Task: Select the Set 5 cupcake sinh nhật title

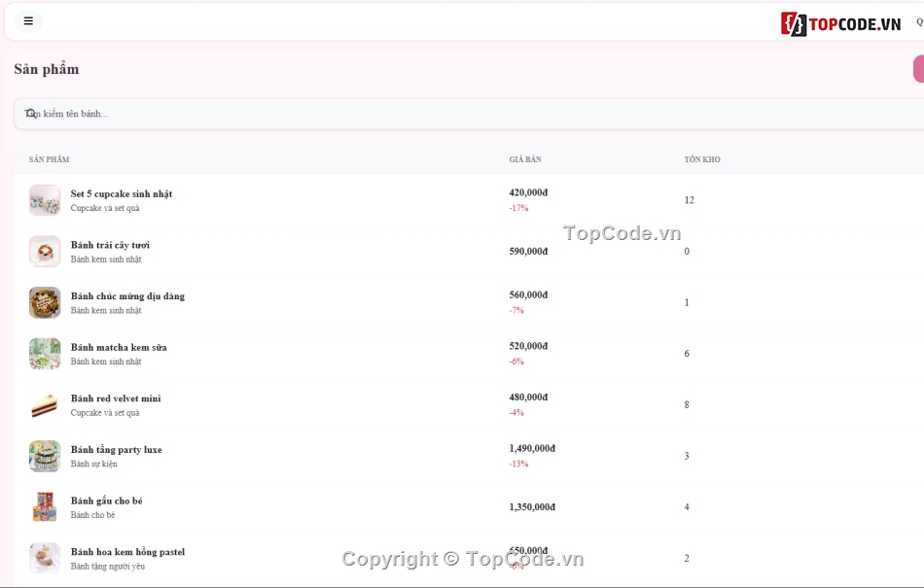Action: click(x=122, y=194)
